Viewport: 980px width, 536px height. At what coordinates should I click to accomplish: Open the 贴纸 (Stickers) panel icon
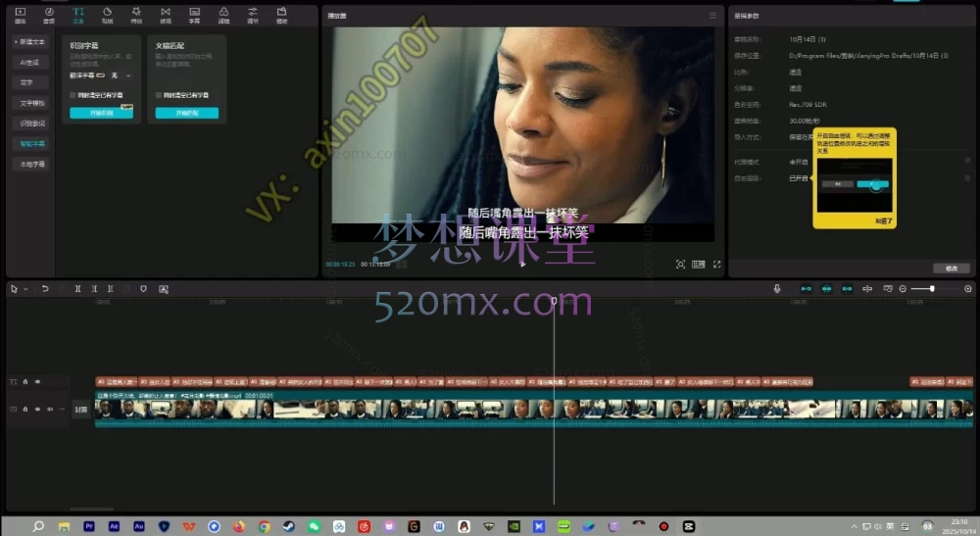point(107,14)
